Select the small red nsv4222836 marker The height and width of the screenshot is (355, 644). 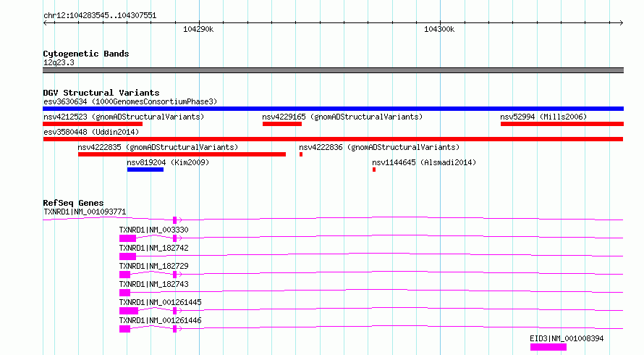pos(301,154)
